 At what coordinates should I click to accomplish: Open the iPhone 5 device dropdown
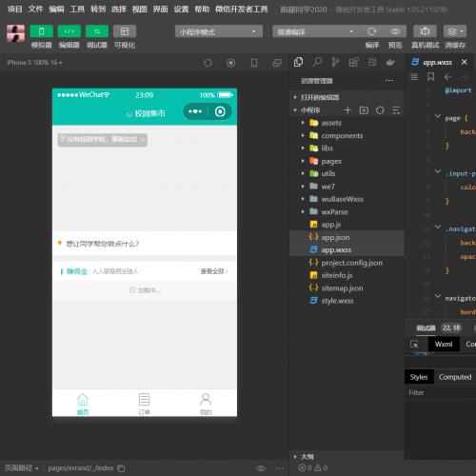(34, 63)
